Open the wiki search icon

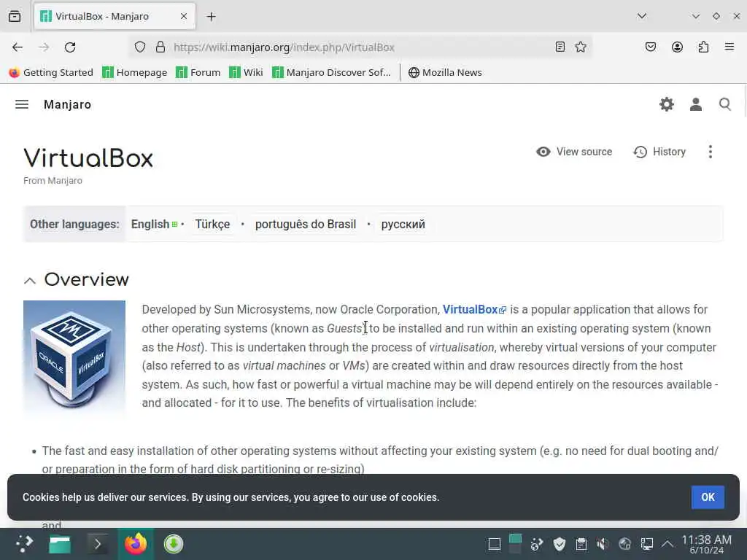coord(724,104)
